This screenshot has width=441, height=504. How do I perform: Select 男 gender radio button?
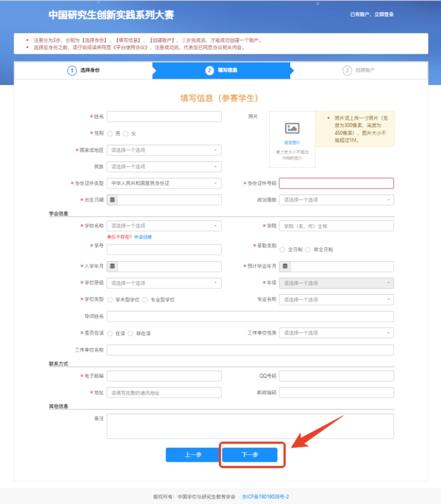coord(110,134)
